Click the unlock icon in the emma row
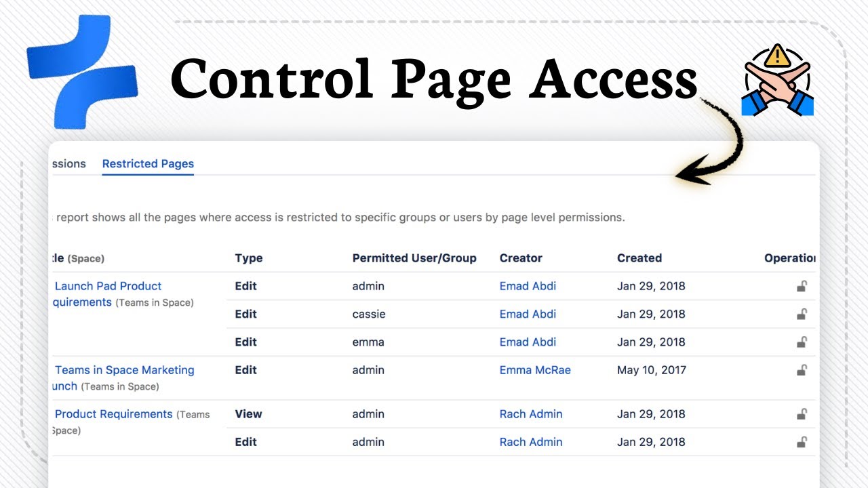868x488 pixels. coord(802,342)
